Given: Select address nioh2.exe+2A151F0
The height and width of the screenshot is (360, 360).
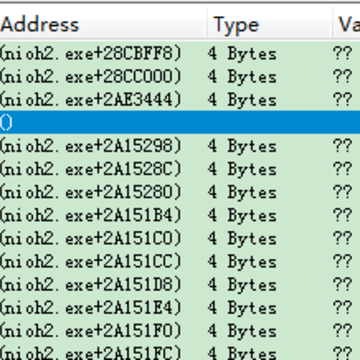Looking at the screenshot, I should (91, 331).
